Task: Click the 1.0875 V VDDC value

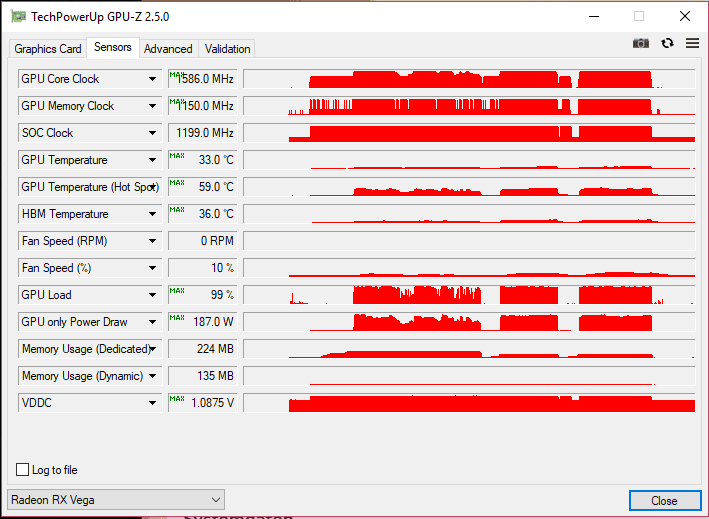Action: [203, 403]
